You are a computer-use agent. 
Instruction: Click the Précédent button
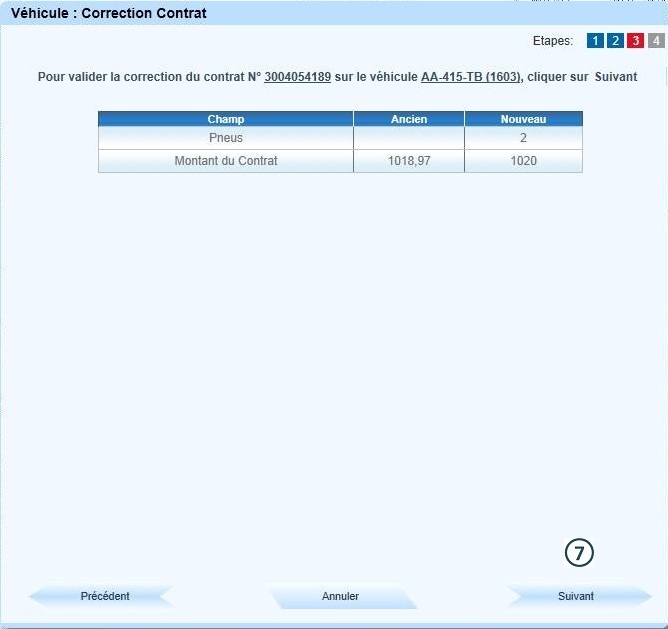[x=105, y=596]
